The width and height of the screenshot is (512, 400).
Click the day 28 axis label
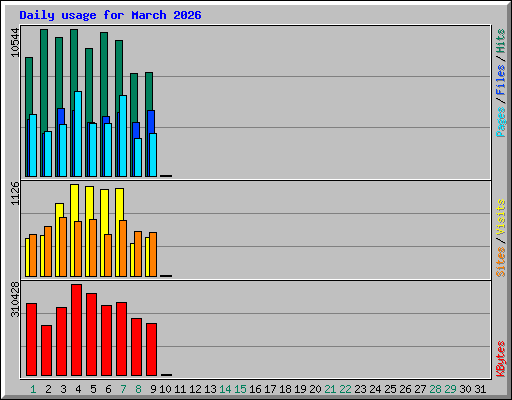[435, 389]
